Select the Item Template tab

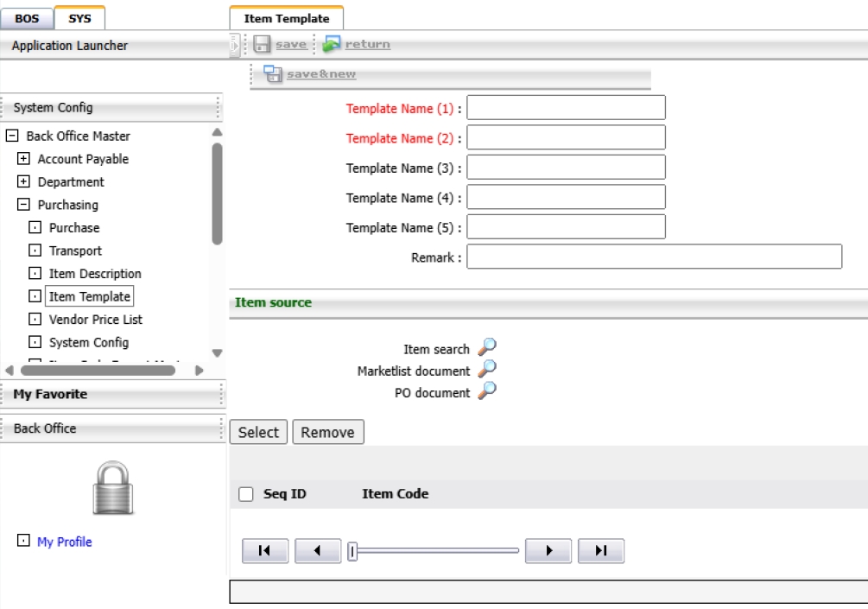click(286, 18)
